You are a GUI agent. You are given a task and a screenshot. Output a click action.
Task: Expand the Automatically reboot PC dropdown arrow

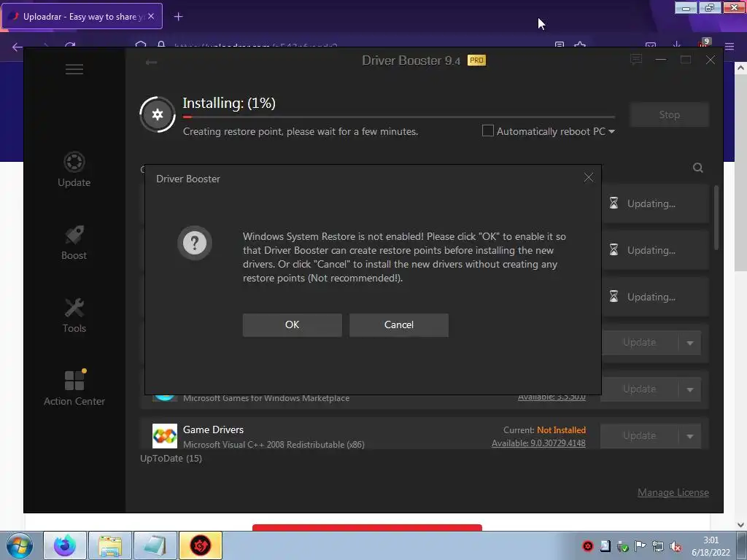tap(611, 131)
